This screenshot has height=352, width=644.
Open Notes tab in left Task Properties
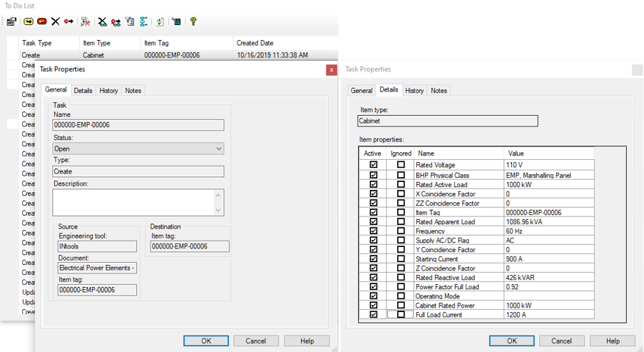[x=133, y=91]
